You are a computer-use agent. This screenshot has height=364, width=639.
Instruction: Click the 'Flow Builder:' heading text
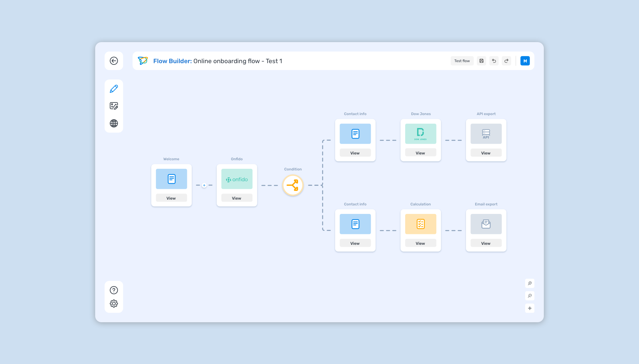(172, 61)
